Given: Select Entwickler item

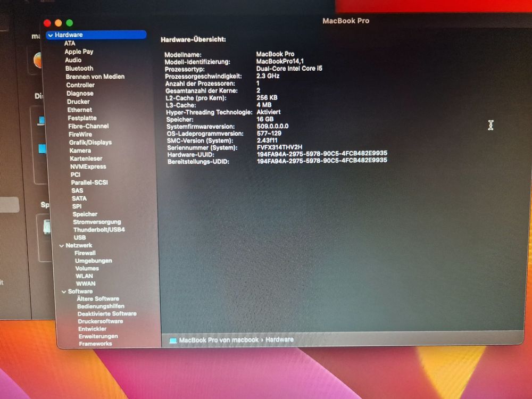Looking at the screenshot, I should (92, 329).
